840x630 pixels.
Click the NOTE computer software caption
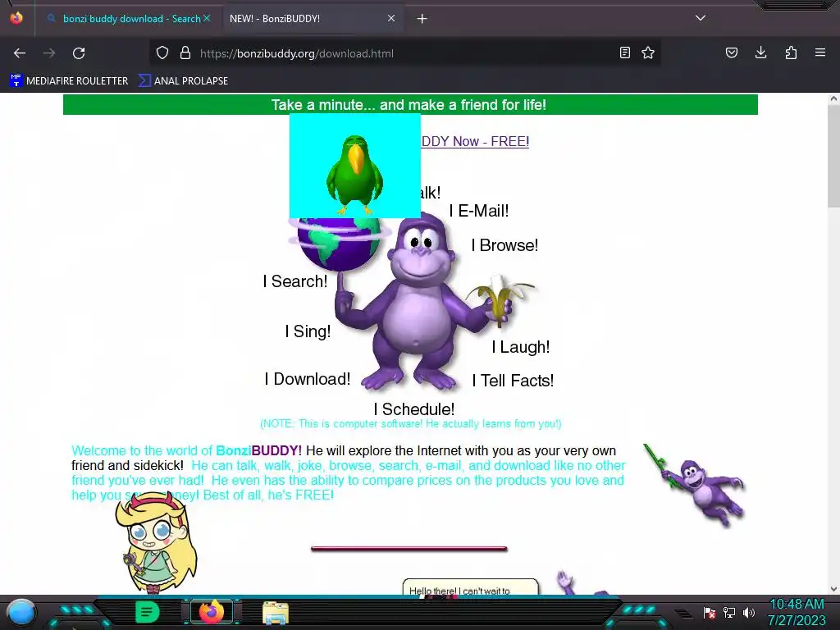coord(411,424)
